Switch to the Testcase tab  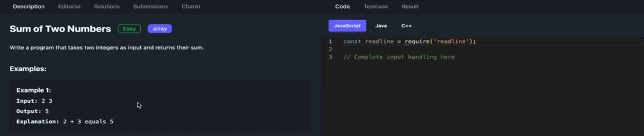click(376, 6)
